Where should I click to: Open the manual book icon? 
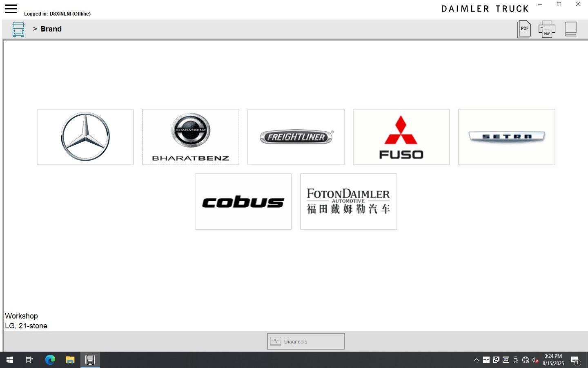[570, 29]
